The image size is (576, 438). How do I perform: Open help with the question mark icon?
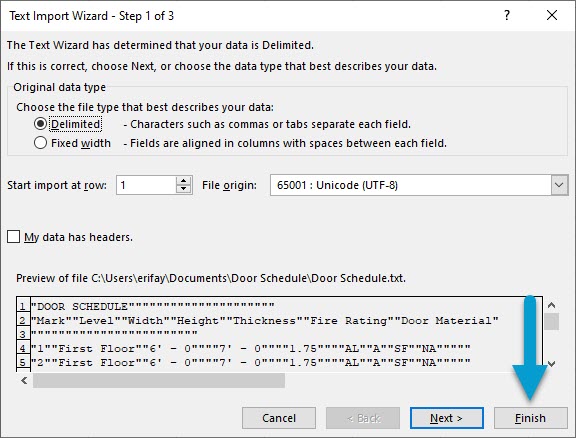[507, 15]
